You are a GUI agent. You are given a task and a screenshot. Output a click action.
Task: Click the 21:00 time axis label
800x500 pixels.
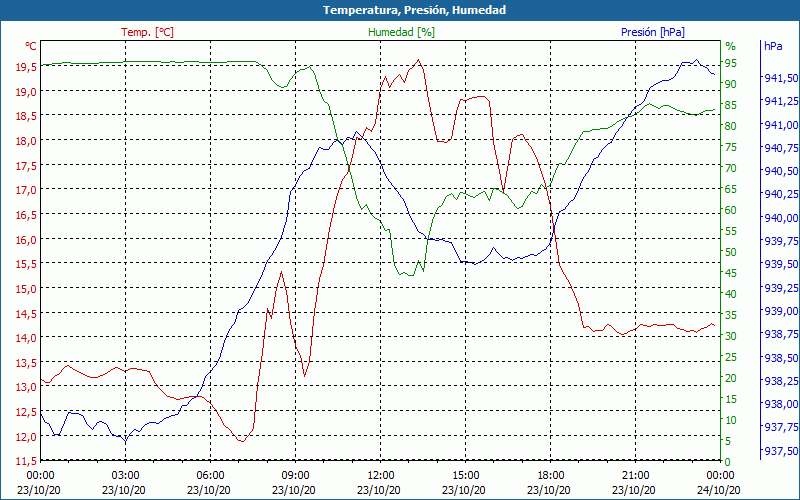[635, 476]
